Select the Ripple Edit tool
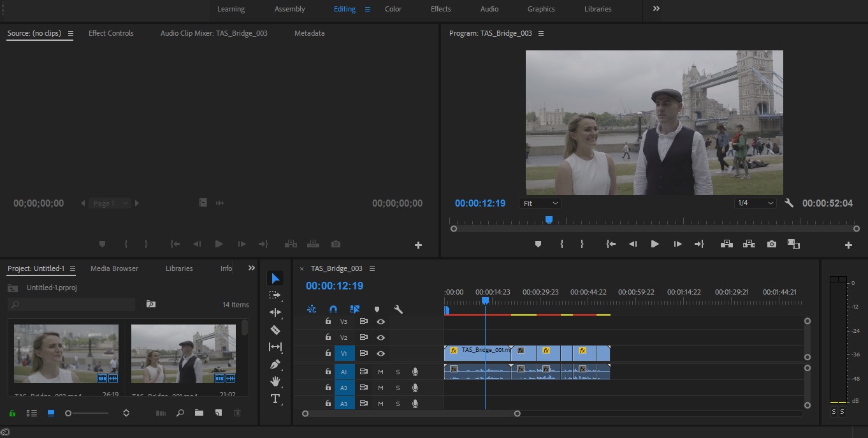Image resolution: width=868 pixels, height=438 pixels. point(275,312)
